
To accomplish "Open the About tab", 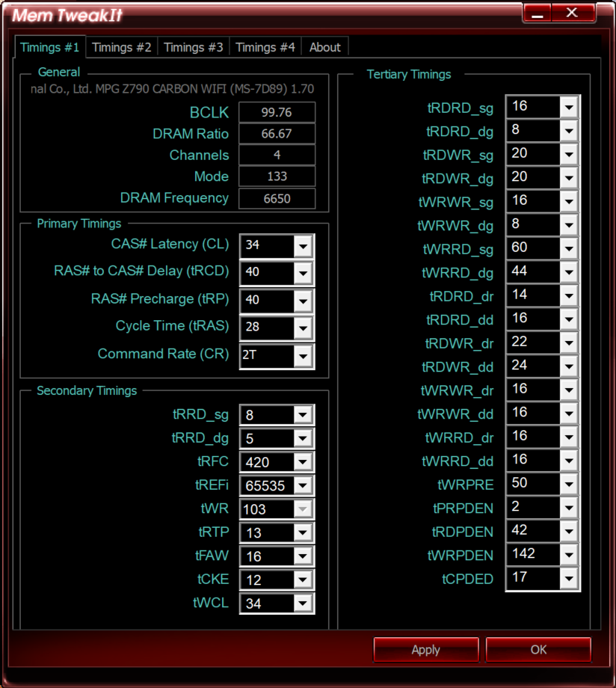I will pyautogui.click(x=324, y=47).
